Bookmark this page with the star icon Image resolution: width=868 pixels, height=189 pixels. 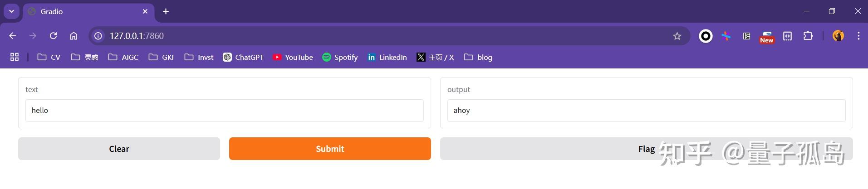[677, 36]
